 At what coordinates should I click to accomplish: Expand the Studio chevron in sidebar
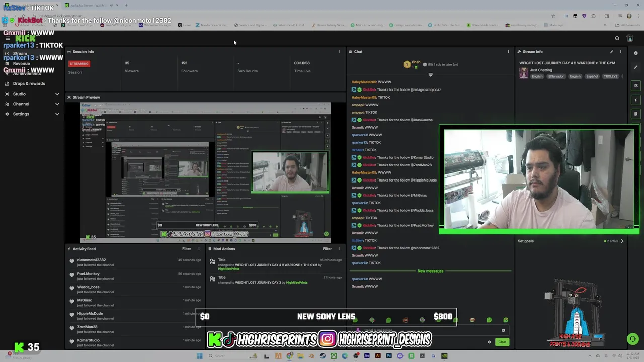pos(57,94)
